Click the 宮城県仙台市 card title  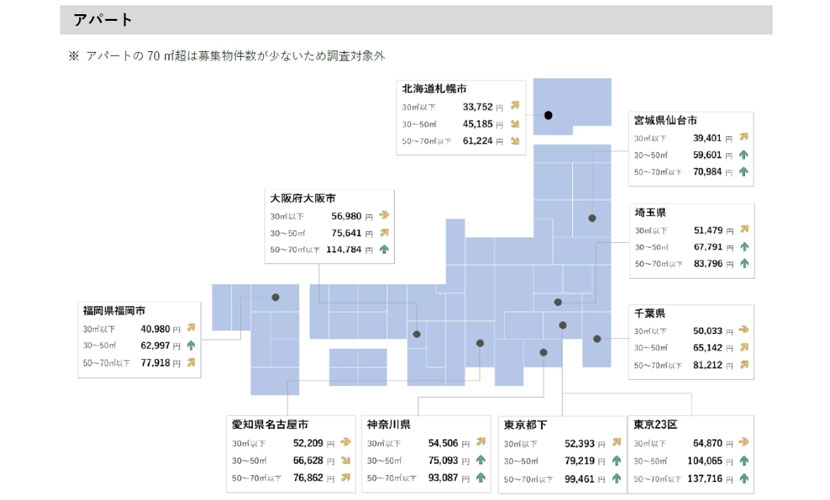[x=665, y=120]
